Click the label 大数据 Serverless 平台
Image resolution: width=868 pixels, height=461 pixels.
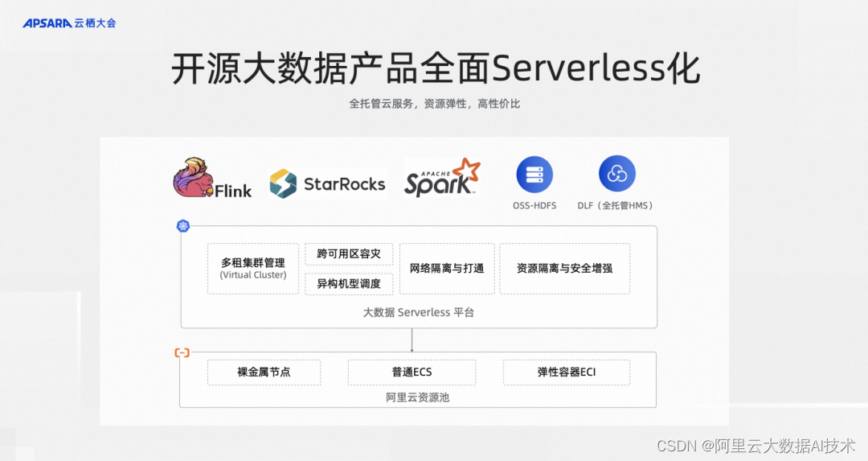coord(419,312)
